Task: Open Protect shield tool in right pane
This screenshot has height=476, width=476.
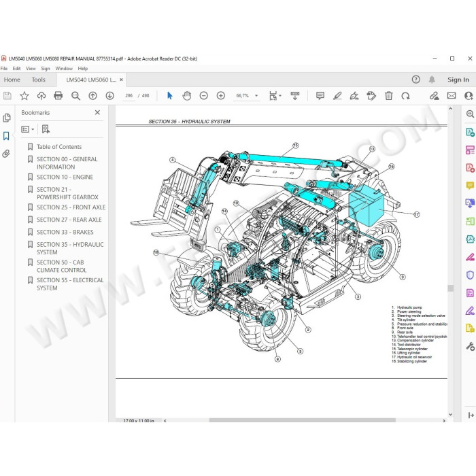Action: click(x=470, y=275)
